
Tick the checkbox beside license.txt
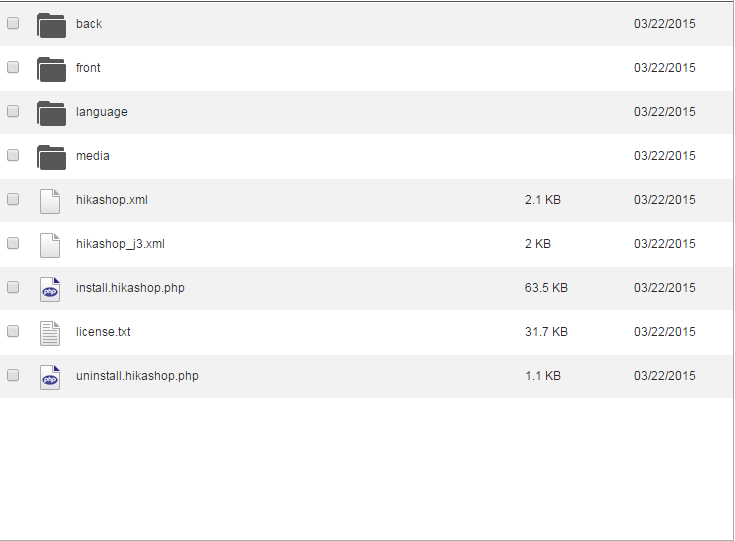(x=13, y=331)
